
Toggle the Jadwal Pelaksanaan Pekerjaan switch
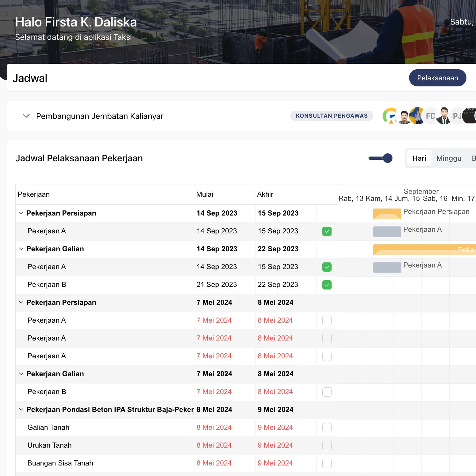tap(380, 158)
